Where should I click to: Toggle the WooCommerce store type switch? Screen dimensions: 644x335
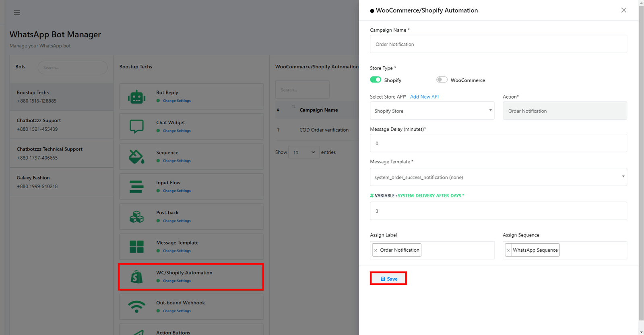[442, 80]
